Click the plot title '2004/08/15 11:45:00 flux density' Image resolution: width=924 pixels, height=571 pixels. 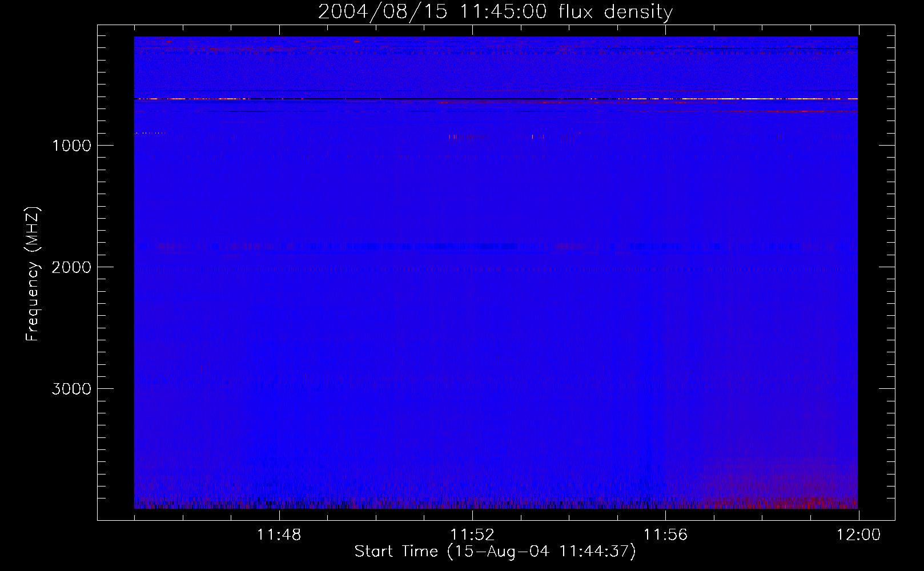[x=495, y=11]
